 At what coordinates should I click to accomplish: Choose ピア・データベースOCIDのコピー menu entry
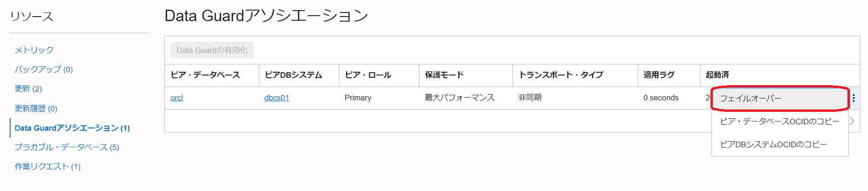tap(779, 122)
